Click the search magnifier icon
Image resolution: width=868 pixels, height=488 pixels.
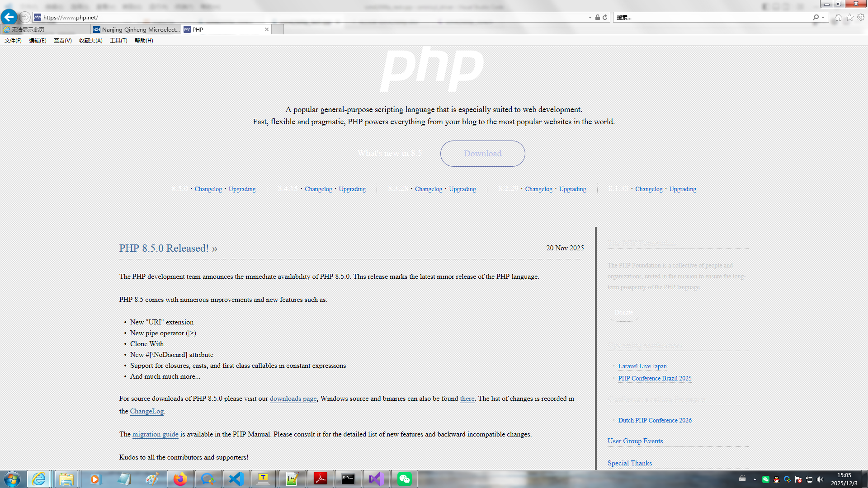pyautogui.click(x=816, y=17)
